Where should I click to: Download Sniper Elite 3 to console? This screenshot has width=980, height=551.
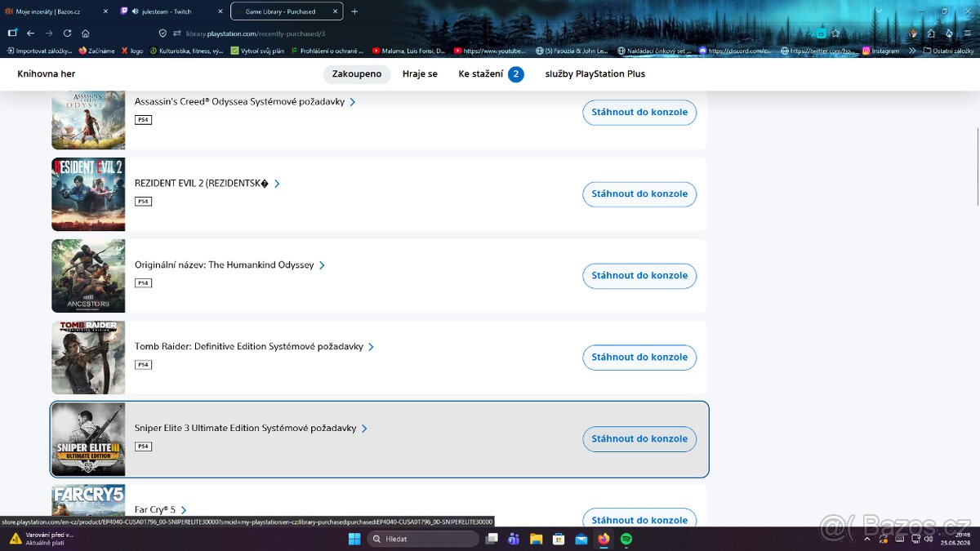(639, 438)
